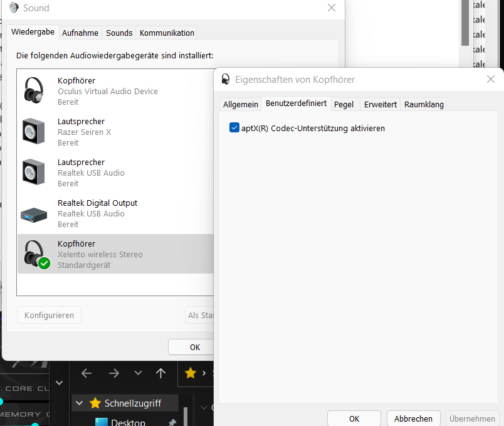Click Übernehmen button
Screen dimensions: 504x426
click(472, 418)
